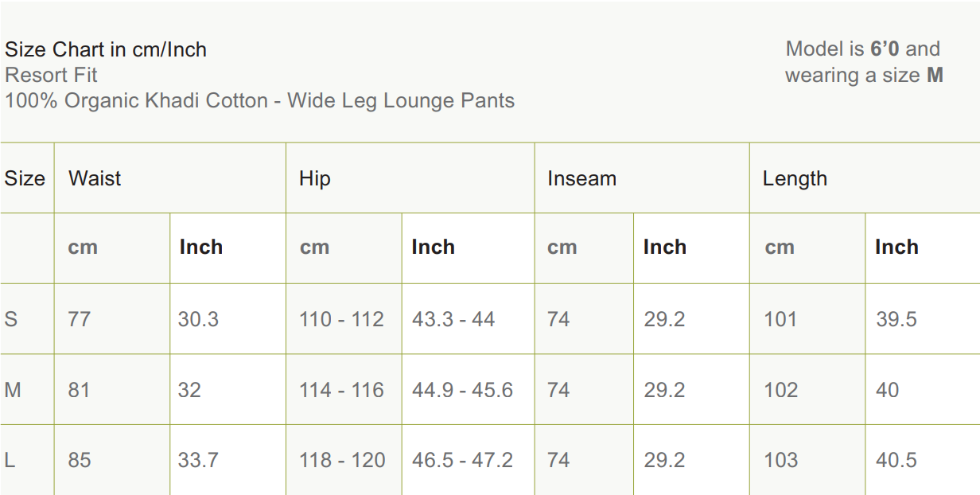Click the 101 cm length value

click(x=780, y=319)
